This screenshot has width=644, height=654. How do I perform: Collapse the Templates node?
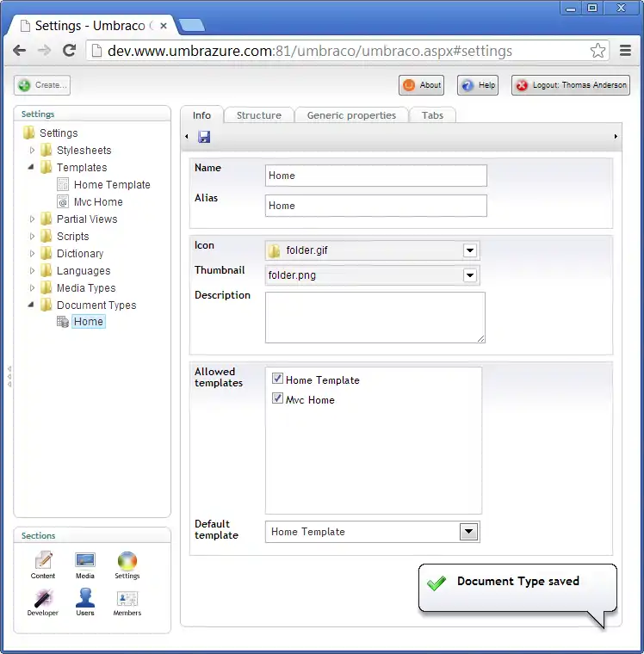[31, 167]
